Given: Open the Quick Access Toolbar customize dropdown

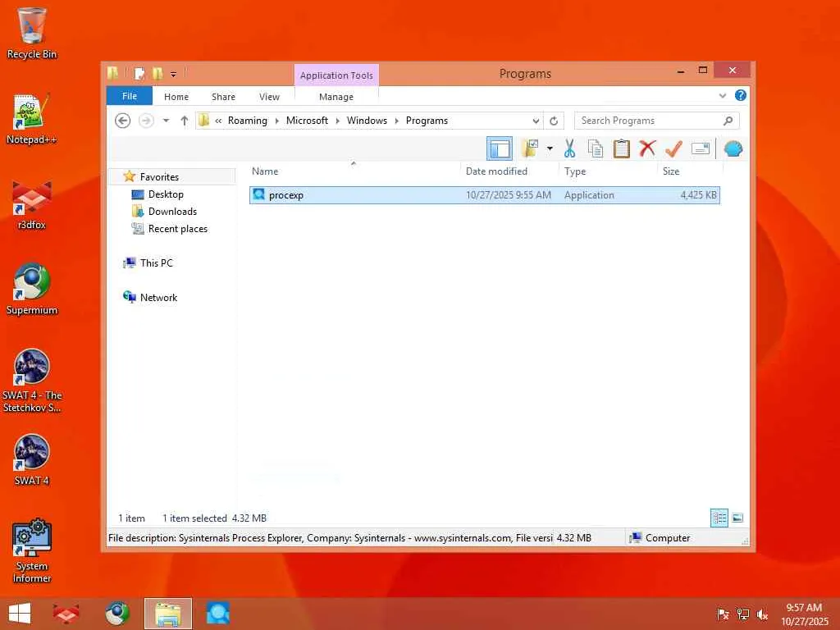Looking at the screenshot, I should 174,74.
